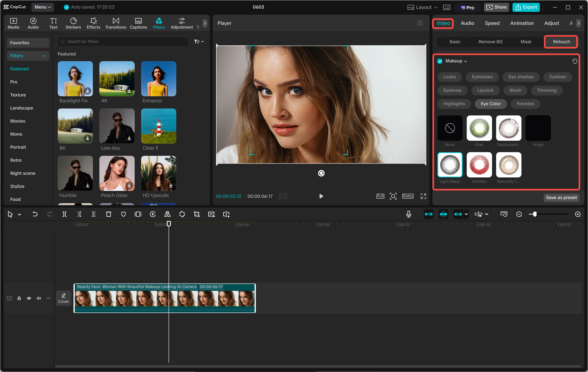Screen dimensions: 588x372
Task: Uncheck the Makeup checkbox
Action: pyautogui.click(x=440, y=61)
